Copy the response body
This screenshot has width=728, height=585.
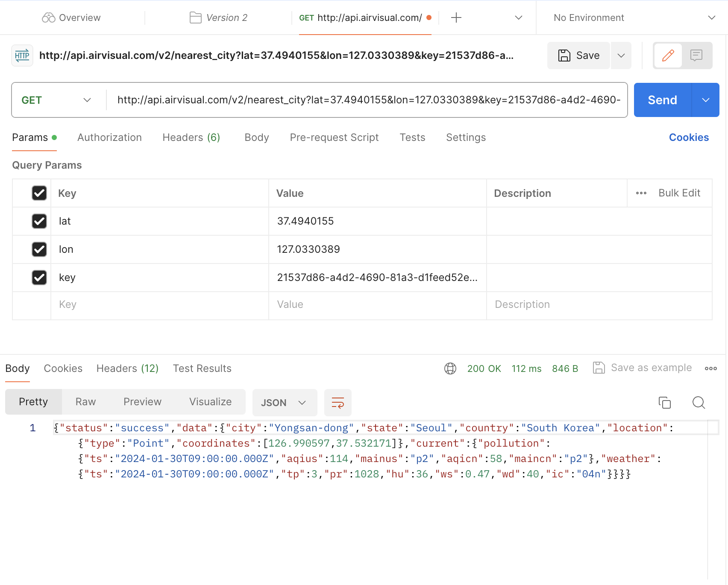coord(665,403)
